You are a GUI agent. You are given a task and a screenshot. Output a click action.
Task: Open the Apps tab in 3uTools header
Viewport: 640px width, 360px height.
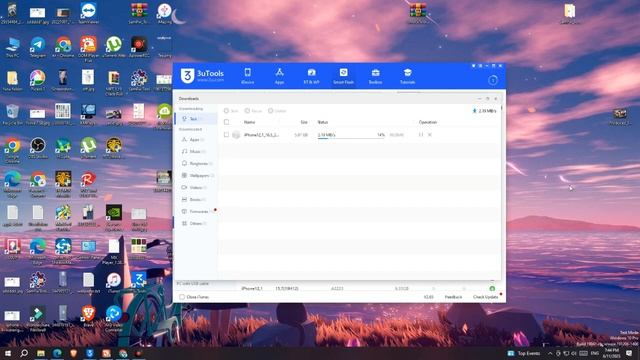pos(279,76)
